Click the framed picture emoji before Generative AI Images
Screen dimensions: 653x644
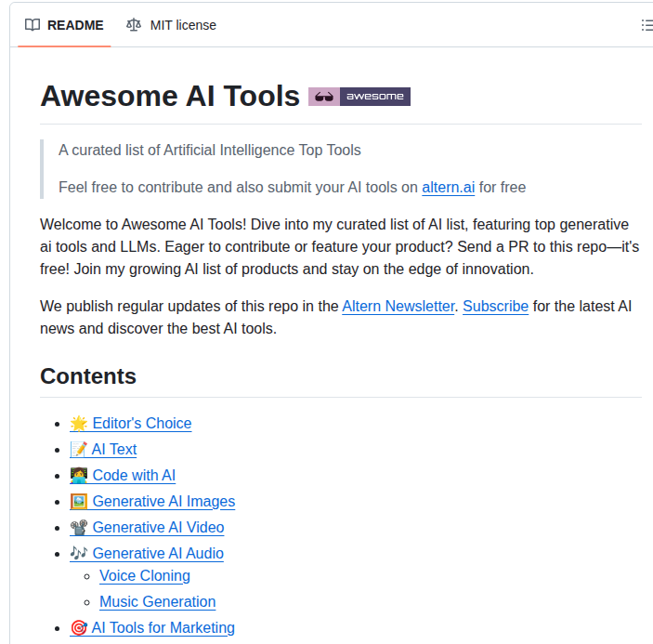pyautogui.click(x=79, y=502)
